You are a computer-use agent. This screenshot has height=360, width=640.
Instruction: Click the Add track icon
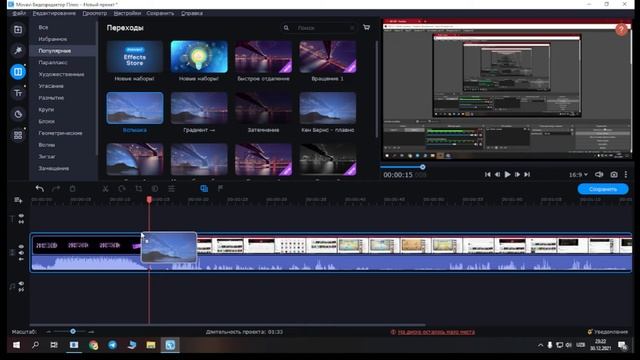[18, 200]
